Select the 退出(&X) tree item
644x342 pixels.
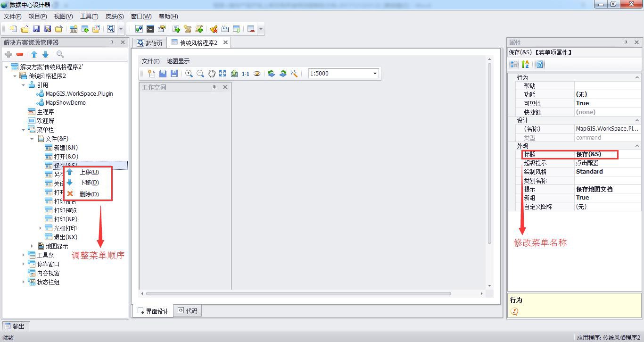tap(66, 237)
